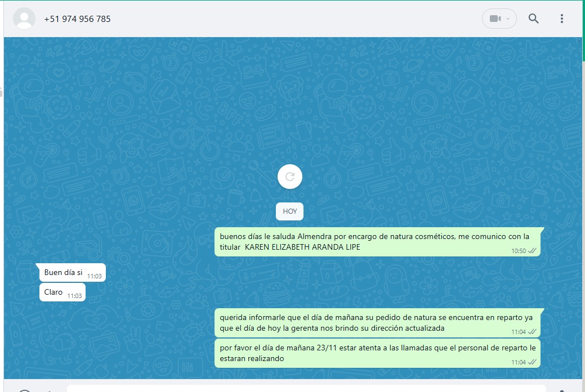Open the three-dot chat menu
585x392 pixels.
click(x=561, y=19)
